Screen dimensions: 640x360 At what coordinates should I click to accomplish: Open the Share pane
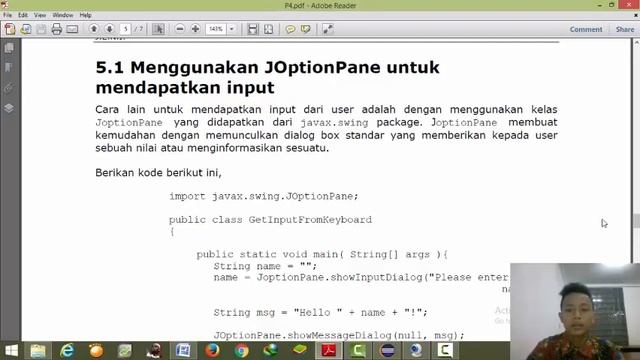click(x=625, y=29)
